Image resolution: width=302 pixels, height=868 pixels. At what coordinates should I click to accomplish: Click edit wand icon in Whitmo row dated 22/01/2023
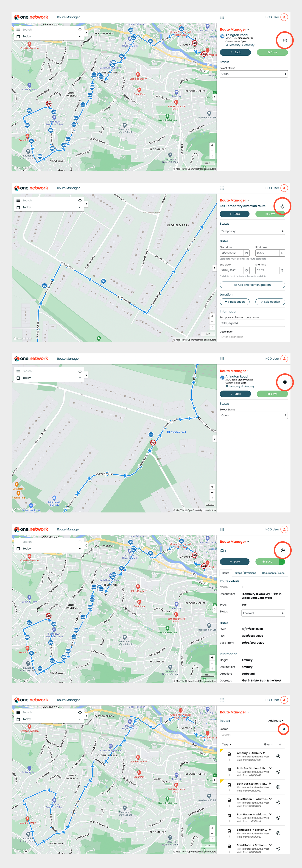coord(270,814)
